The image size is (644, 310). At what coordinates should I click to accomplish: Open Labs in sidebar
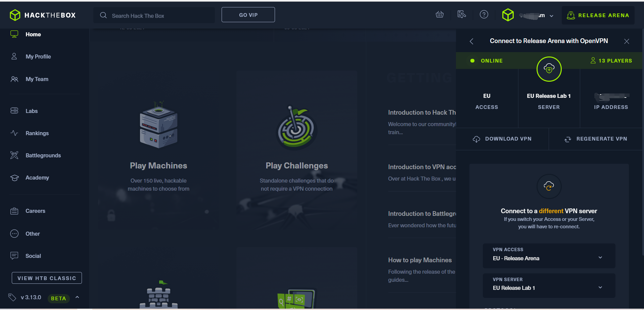click(32, 111)
